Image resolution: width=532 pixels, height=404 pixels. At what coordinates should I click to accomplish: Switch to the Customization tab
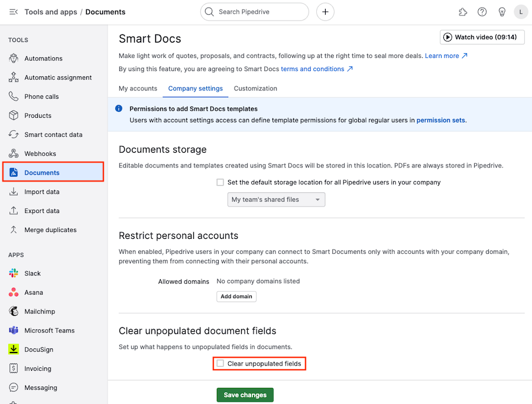click(255, 88)
